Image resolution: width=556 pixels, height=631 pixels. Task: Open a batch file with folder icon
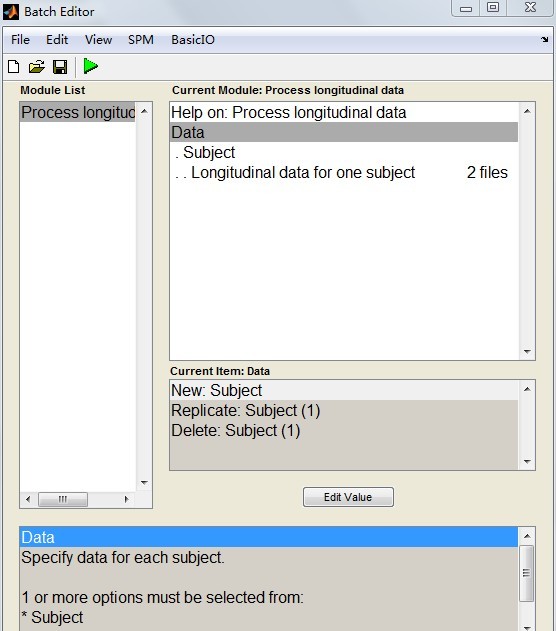pyautogui.click(x=37, y=66)
